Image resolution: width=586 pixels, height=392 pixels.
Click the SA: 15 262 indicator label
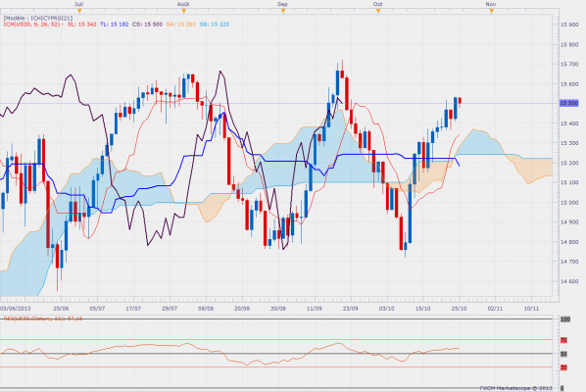(x=181, y=24)
